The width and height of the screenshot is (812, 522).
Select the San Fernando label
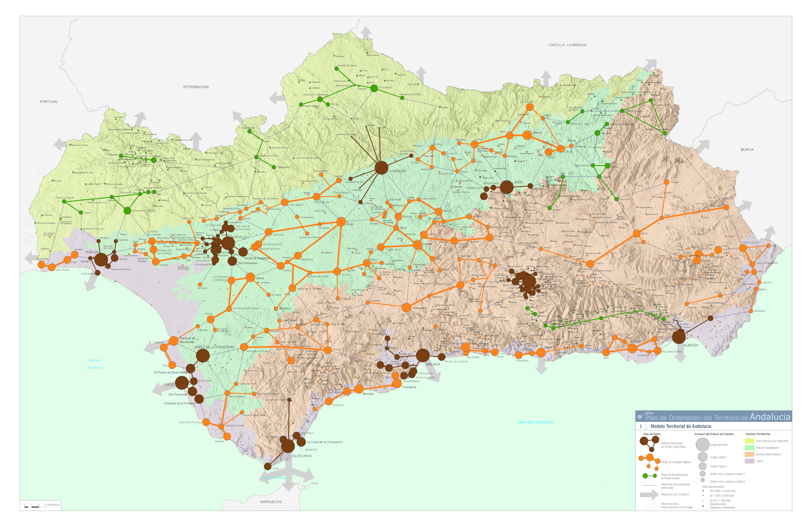[x=177, y=394]
